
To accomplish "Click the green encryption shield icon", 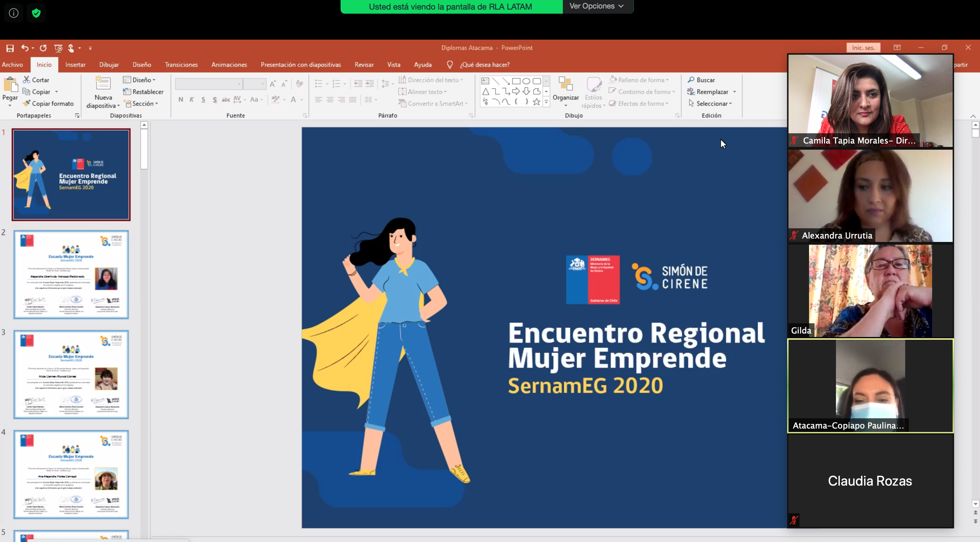I will [x=36, y=13].
